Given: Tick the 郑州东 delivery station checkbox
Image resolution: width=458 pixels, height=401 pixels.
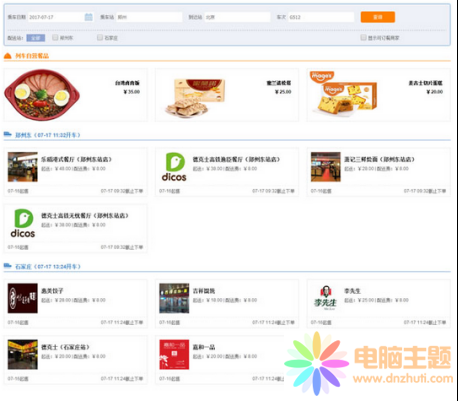Looking at the screenshot, I should (x=55, y=38).
